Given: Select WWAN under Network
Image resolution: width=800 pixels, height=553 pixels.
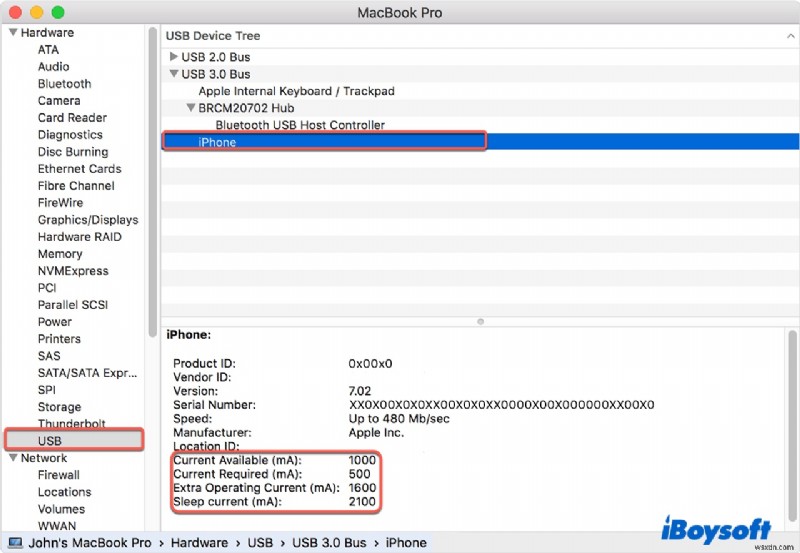Looking at the screenshot, I should [57, 525].
